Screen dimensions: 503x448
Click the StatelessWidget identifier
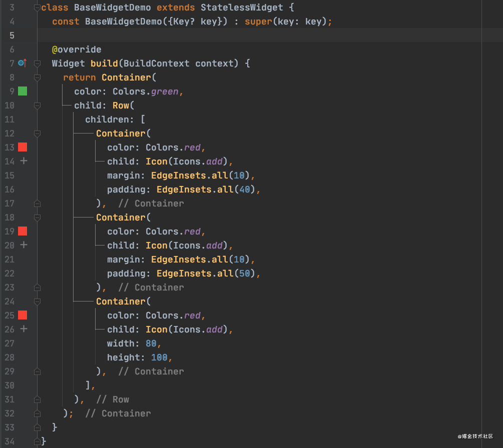click(x=242, y=7)
